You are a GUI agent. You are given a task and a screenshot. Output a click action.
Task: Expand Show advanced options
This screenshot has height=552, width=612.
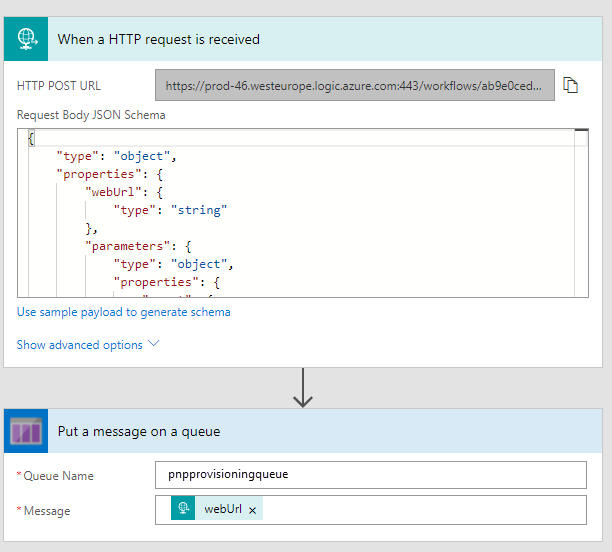(x=88, y=345)
